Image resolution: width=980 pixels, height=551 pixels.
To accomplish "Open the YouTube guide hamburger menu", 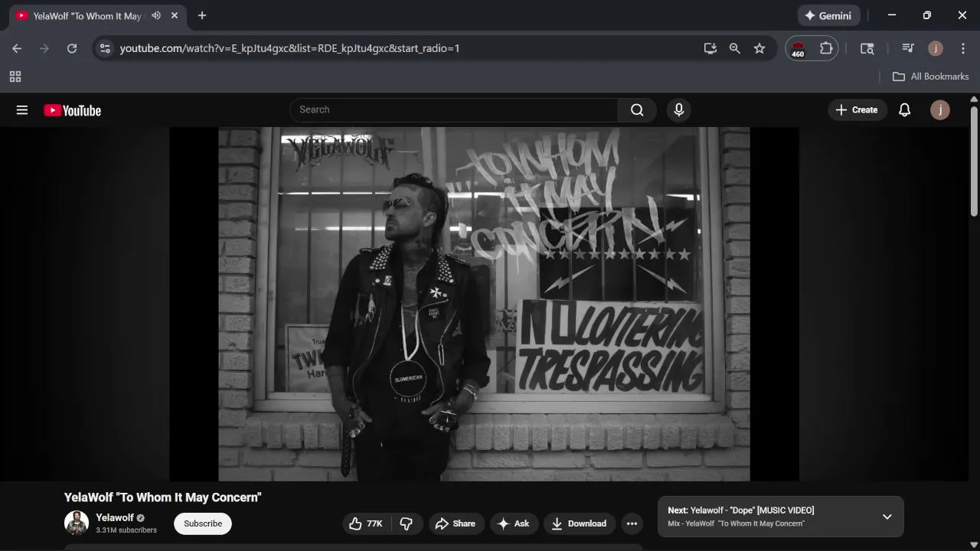I will click(22, 110).
